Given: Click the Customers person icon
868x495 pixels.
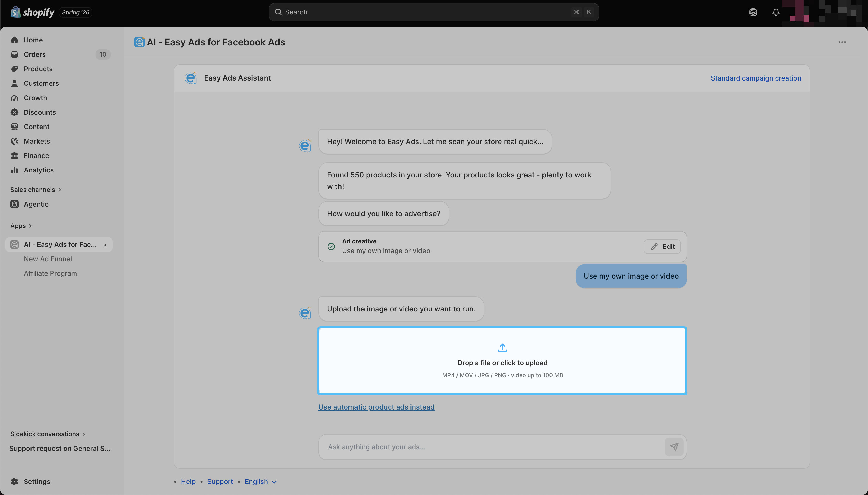Looking at the screenshot, I should click(x=14, y=83).
